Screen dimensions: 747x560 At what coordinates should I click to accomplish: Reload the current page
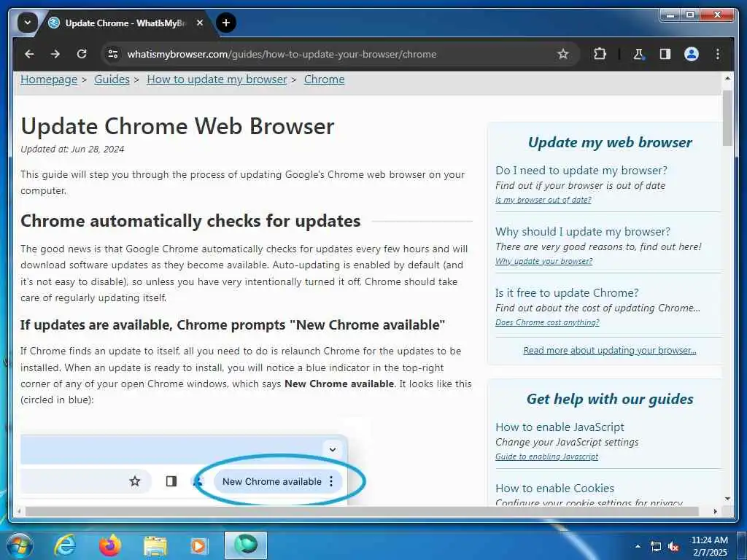click(82, 54)
